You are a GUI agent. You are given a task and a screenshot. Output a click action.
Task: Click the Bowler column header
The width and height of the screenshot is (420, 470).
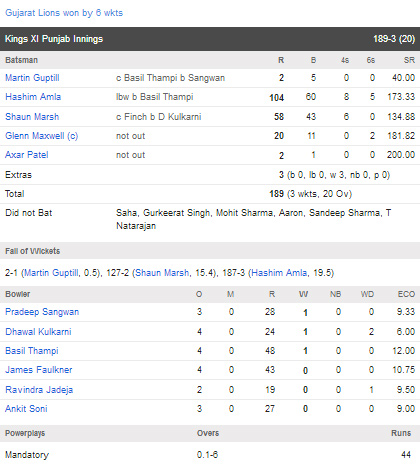(18, 294)
